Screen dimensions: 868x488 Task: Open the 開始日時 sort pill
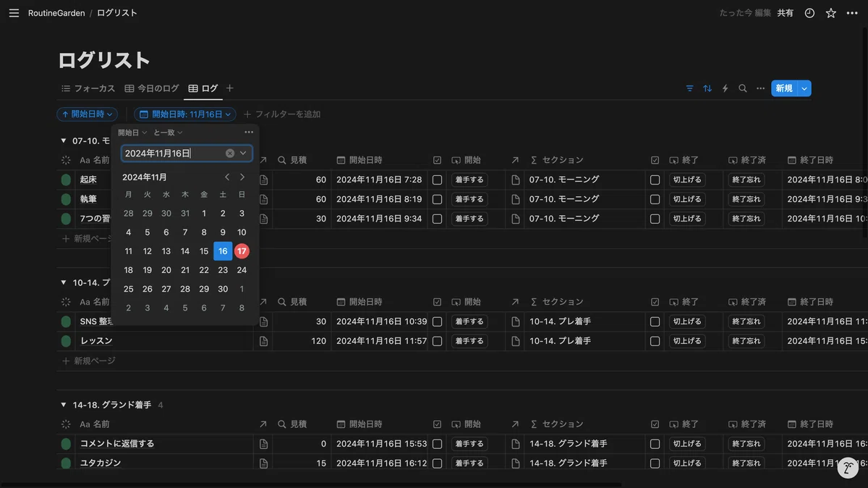87,114
